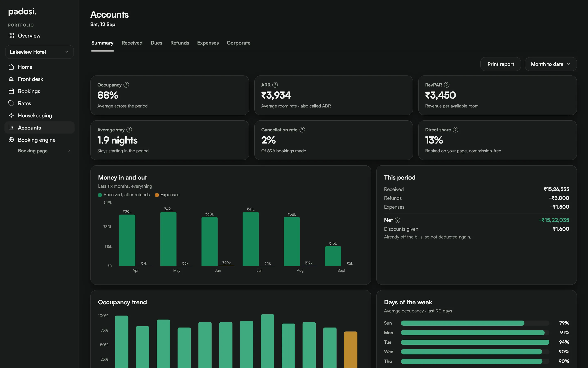Screen dimensions: 588x368
Task: Show help for ARR metric
Action: [x=275, y=85]
